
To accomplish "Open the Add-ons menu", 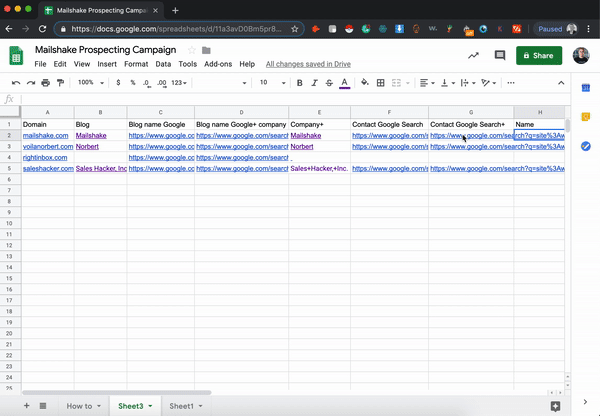I will [x=217, y=64].
